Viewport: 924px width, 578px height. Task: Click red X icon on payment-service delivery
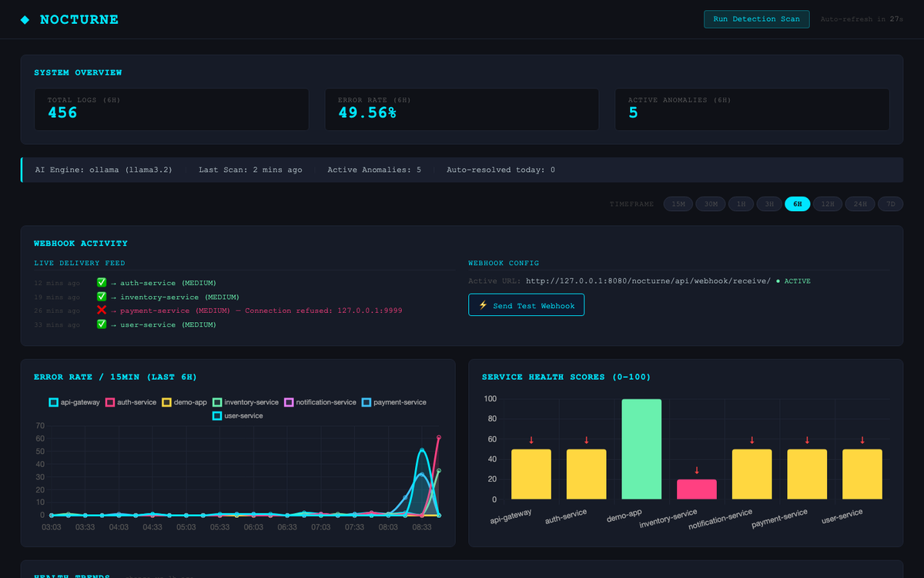click(102, 311)
